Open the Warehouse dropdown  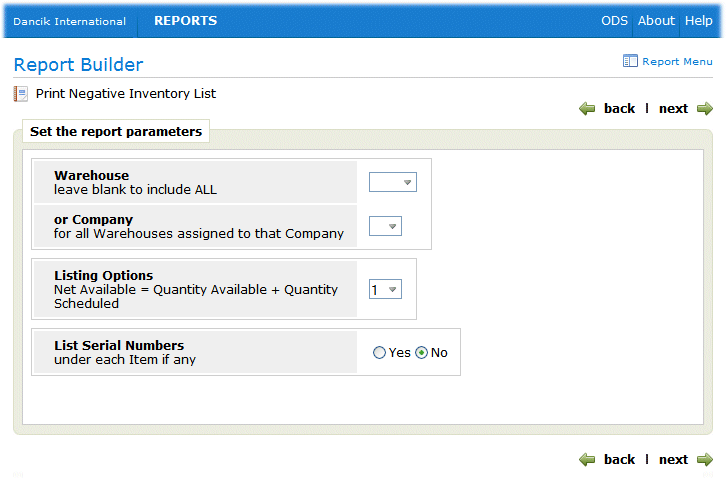click(x=393, y=182)
